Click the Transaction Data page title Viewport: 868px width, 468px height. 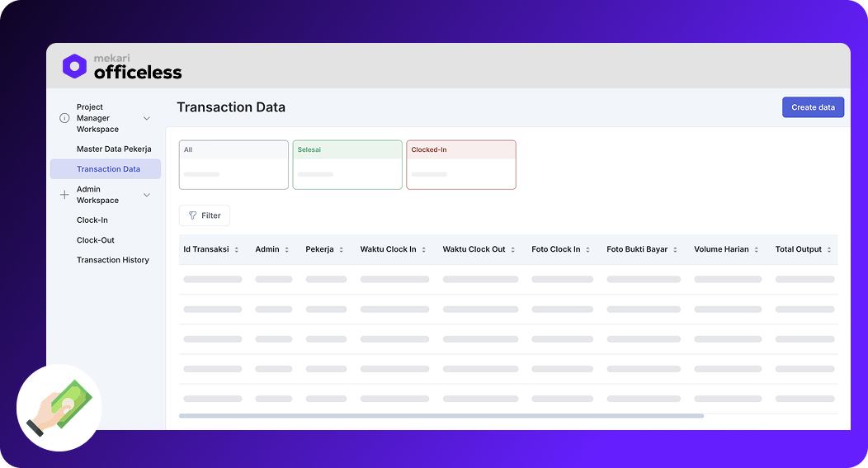pos(231,107)
